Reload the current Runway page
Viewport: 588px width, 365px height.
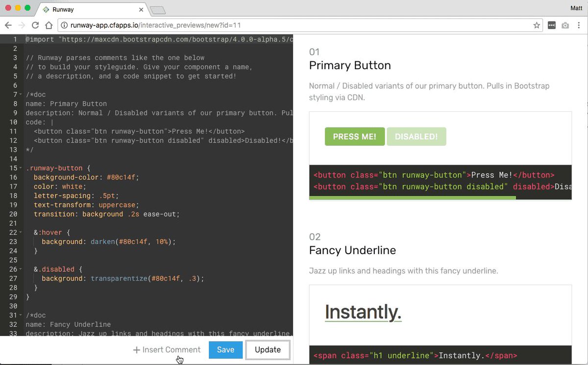pyautogui.click(x=35, y=25)
